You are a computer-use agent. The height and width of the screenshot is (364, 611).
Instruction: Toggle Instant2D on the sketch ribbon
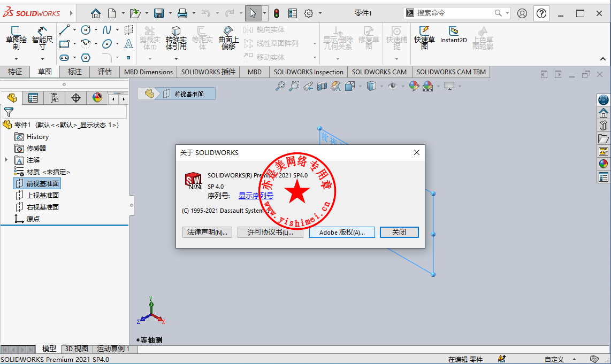tap(453, 35)
